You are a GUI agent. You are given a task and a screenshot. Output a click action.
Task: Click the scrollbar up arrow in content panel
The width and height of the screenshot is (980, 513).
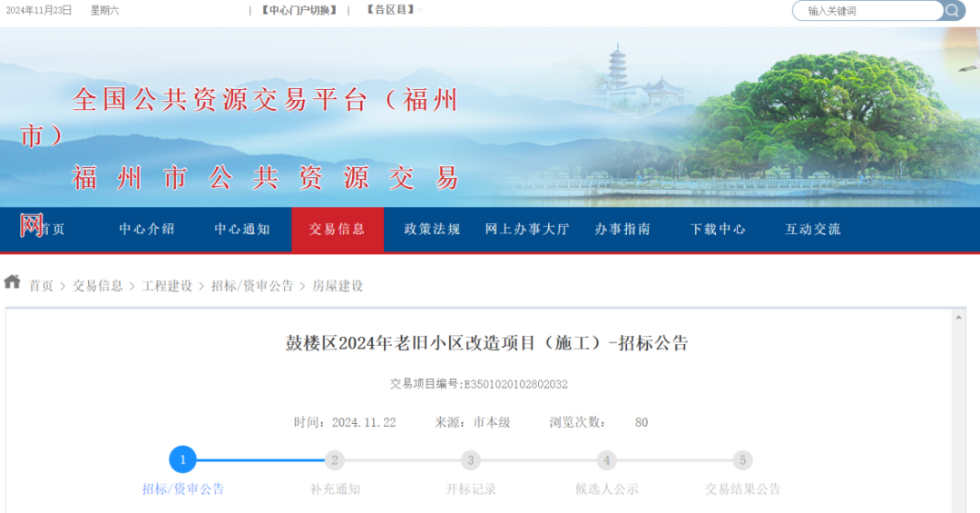(958, 317)
